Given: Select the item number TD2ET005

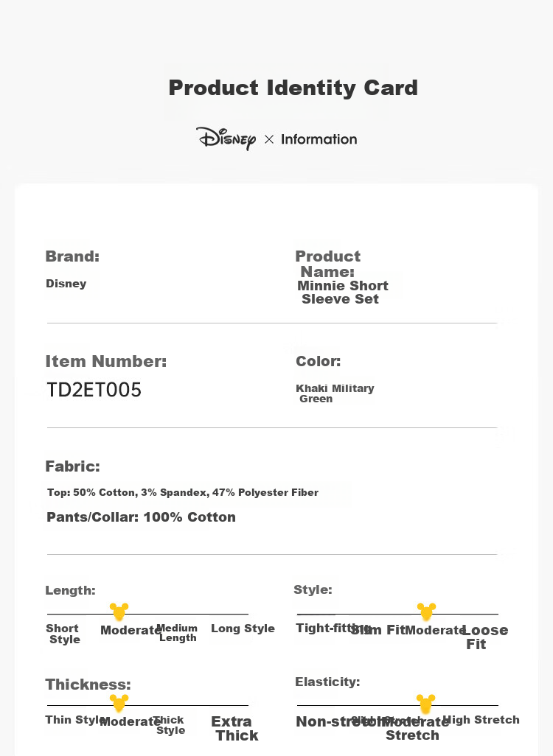Looking at the screenshot, I should (x=94, y=390).
